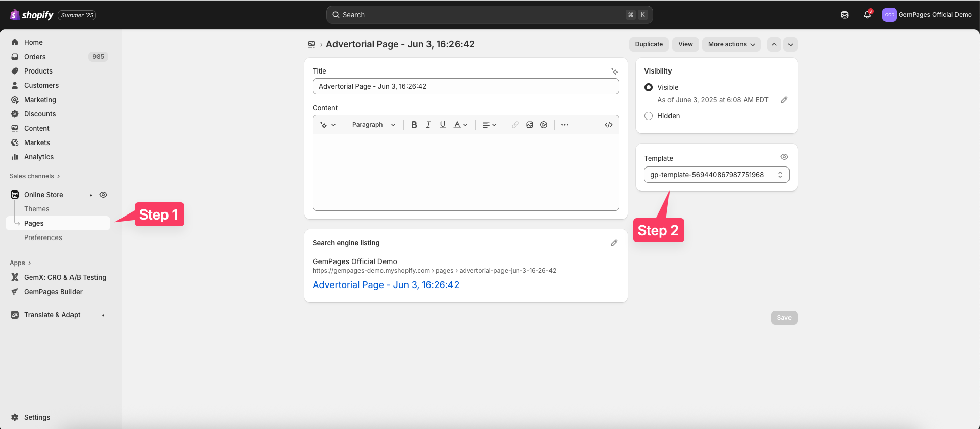
Task: Select Online Store channel
Action: [x=43, y=195]
